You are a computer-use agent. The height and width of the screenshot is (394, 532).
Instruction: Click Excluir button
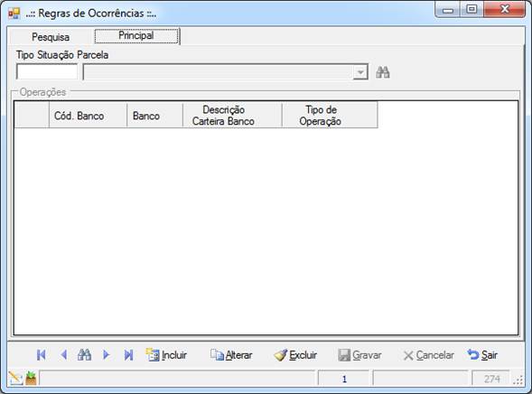click(x=295, y=355)
